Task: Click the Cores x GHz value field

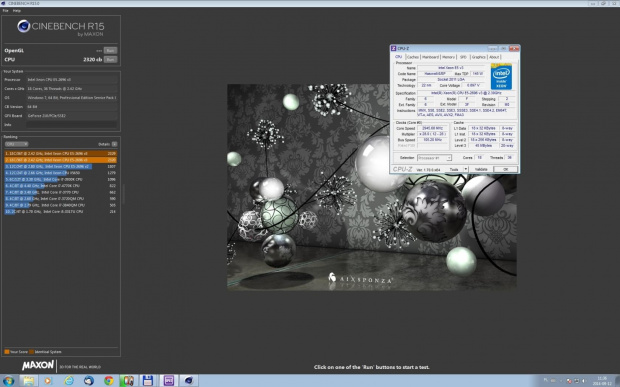Action: click(72, 89)
